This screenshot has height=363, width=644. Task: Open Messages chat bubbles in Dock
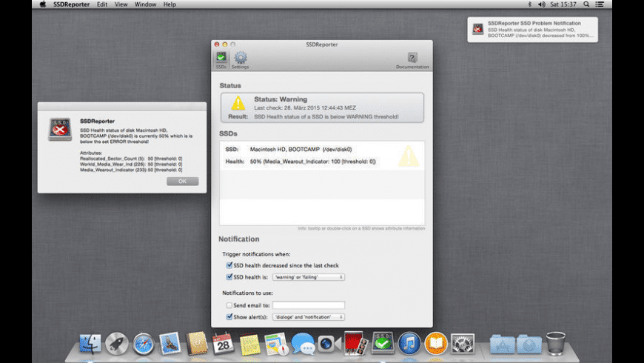pos(303,344)
